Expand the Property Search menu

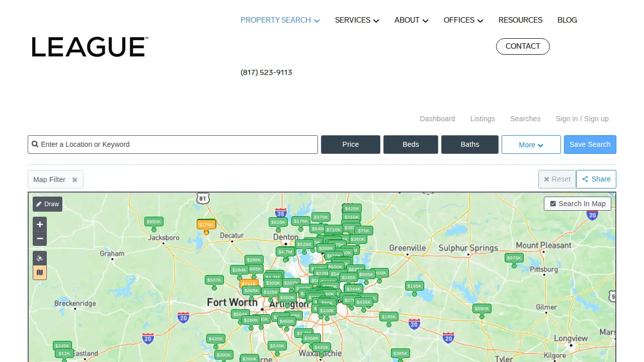(x=280, y=20)
